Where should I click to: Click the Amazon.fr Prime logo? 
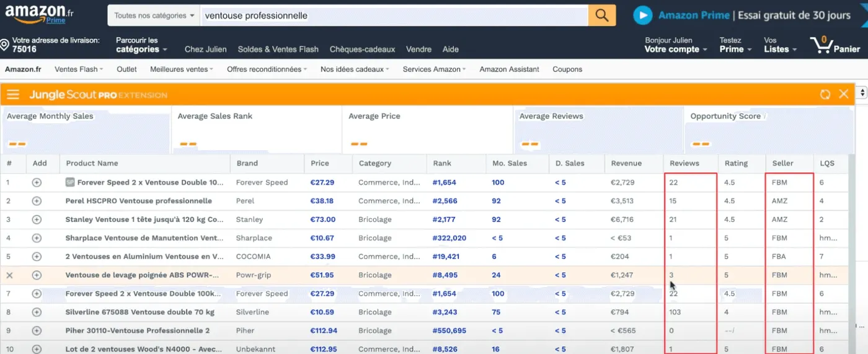tap(38, 13)
